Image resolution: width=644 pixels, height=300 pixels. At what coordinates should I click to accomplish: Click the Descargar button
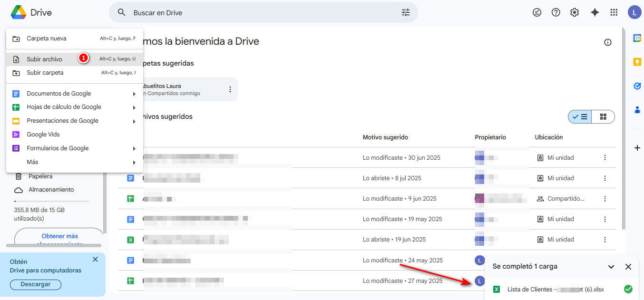tap(36, 284)
